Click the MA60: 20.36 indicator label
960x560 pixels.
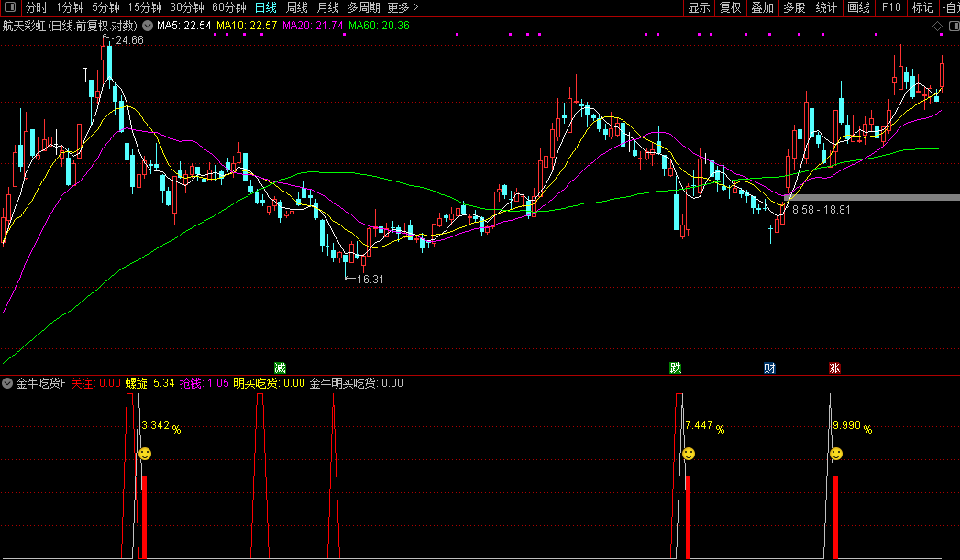pos(379,26)
